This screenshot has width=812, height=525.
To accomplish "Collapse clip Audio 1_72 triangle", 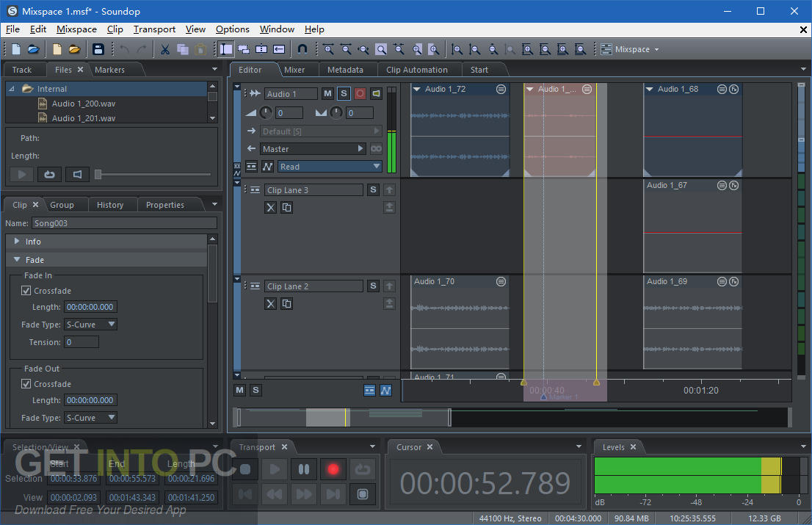I will click(416, 89).
